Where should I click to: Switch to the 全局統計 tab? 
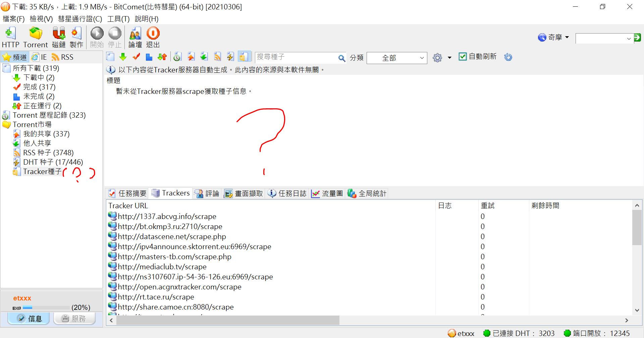click(x=367, y=193)
